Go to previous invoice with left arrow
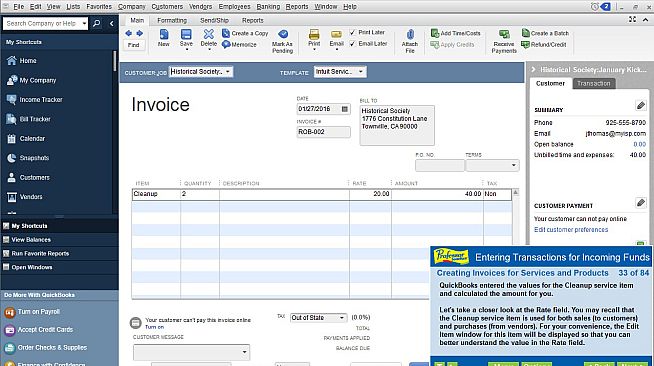 coord(128,33)
